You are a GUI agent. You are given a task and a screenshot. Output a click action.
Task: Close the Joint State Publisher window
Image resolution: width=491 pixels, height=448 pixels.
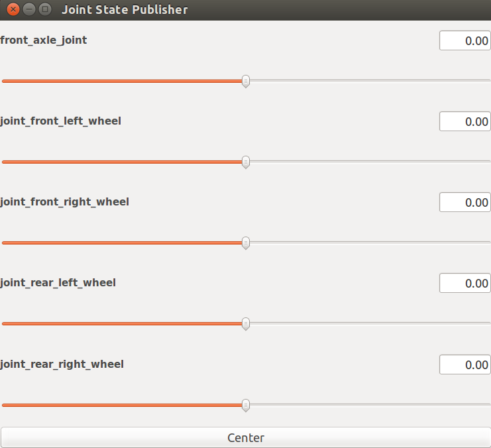pyautogui.click(x=13, y=9)
